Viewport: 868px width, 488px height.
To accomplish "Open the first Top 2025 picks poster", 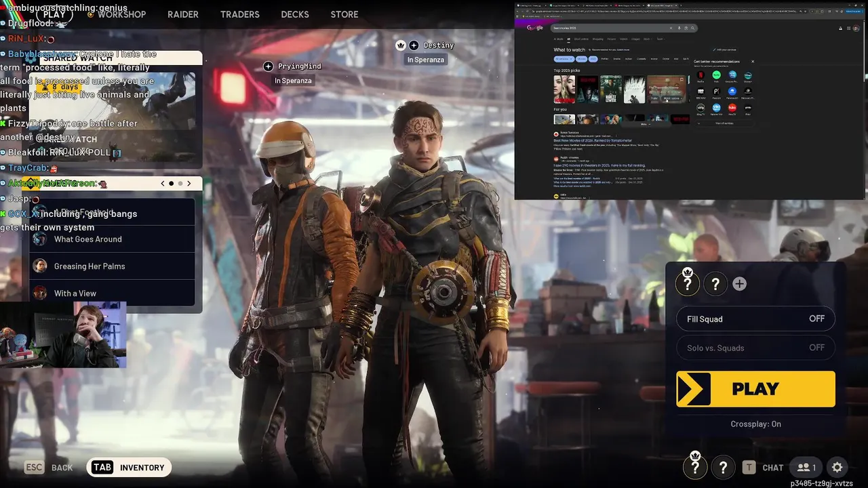I will coord(564,89).
